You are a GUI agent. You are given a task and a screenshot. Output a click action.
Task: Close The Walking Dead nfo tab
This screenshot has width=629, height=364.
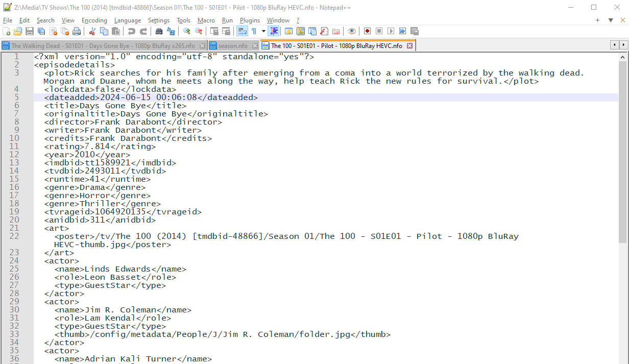202,46
